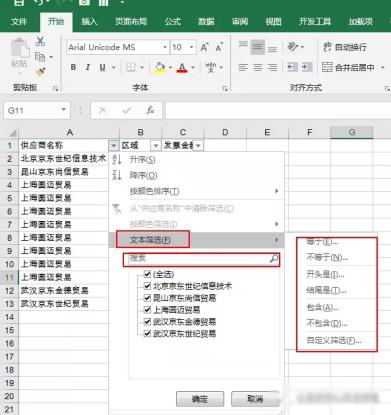Pick the yellow fill color bucket
The image size is (391, 415).
160,67
